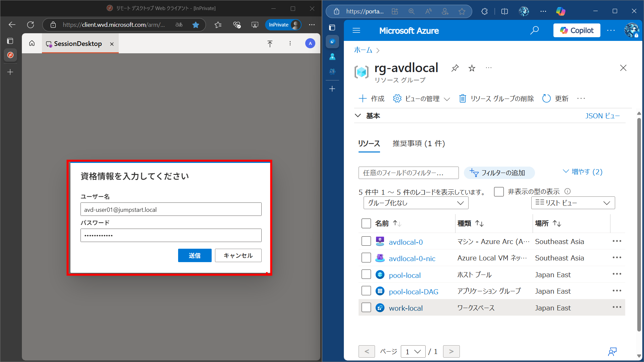
Task: Open the grouping dropdown (グループ化なし)
Action: click(x=416, y=203)
